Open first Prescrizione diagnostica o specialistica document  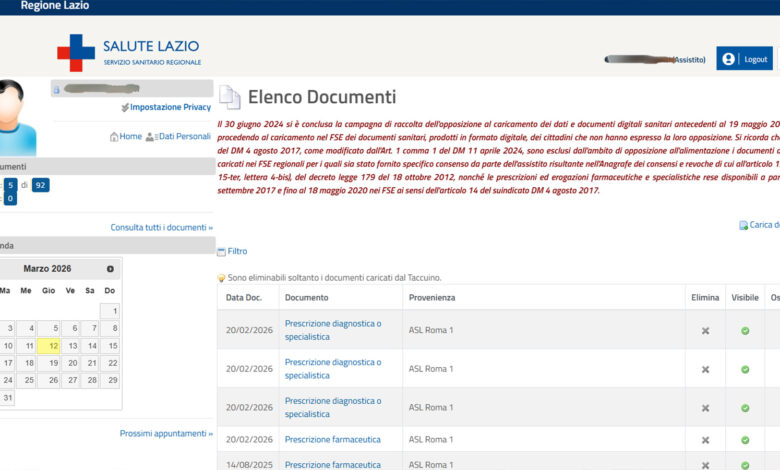(x=333, y=330)
